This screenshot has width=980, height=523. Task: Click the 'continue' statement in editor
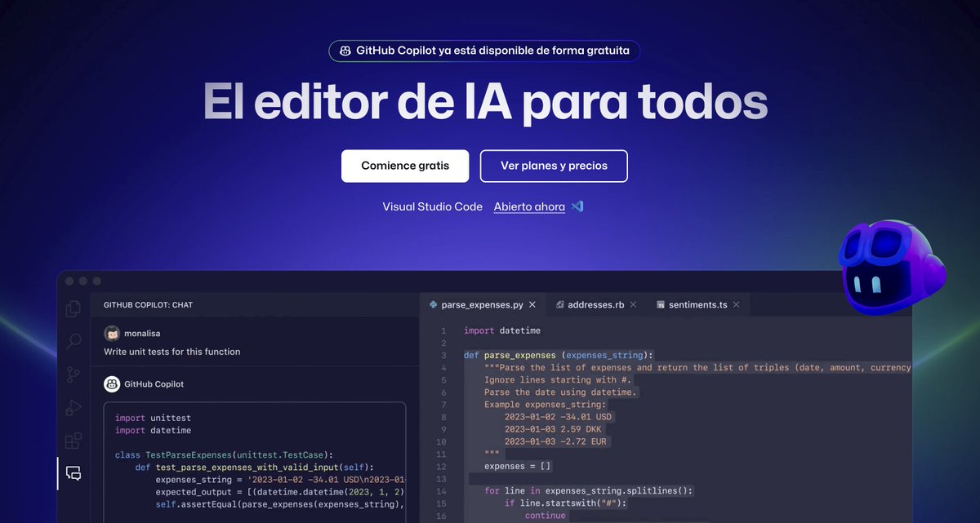545,516
